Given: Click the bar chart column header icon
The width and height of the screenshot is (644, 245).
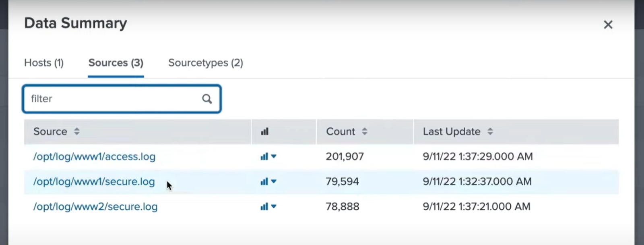Looking at the screenshot, I should pos(264,132).
